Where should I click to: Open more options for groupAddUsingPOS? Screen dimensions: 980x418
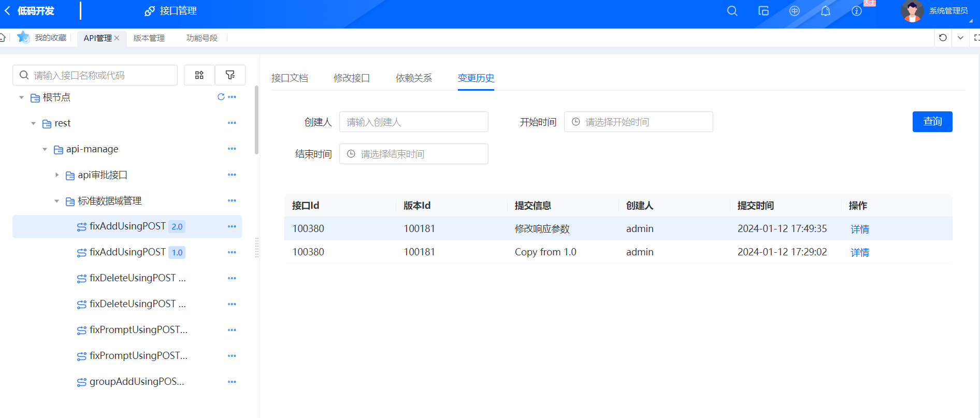(232, 382)
